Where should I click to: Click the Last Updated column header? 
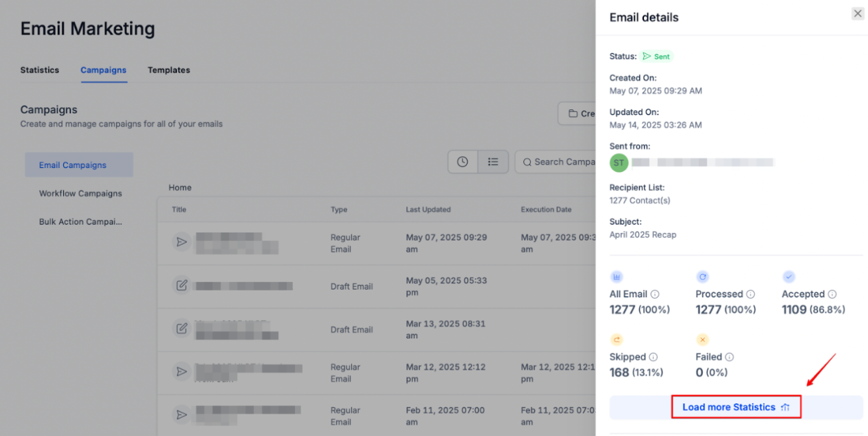[x=428, y=210]
